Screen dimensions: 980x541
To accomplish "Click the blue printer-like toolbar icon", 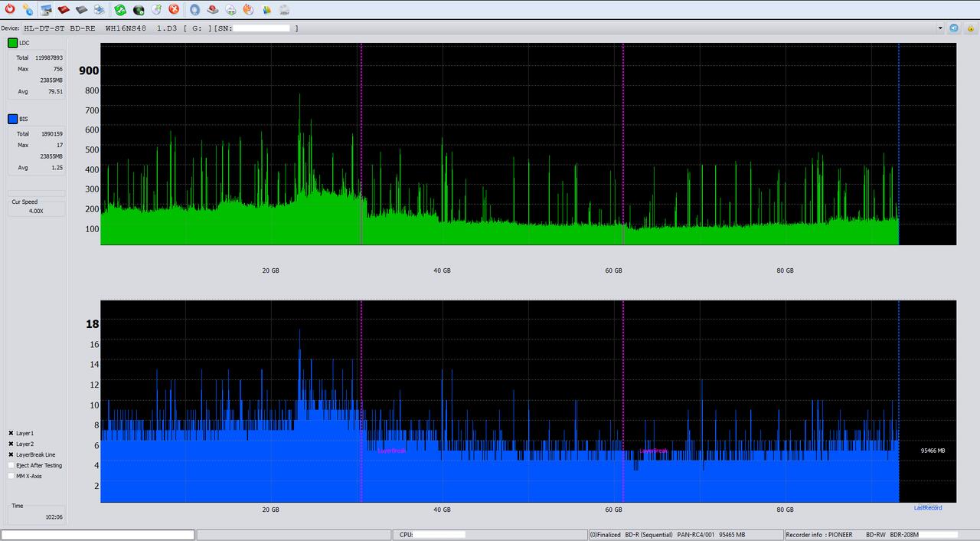I will [100, 9].
